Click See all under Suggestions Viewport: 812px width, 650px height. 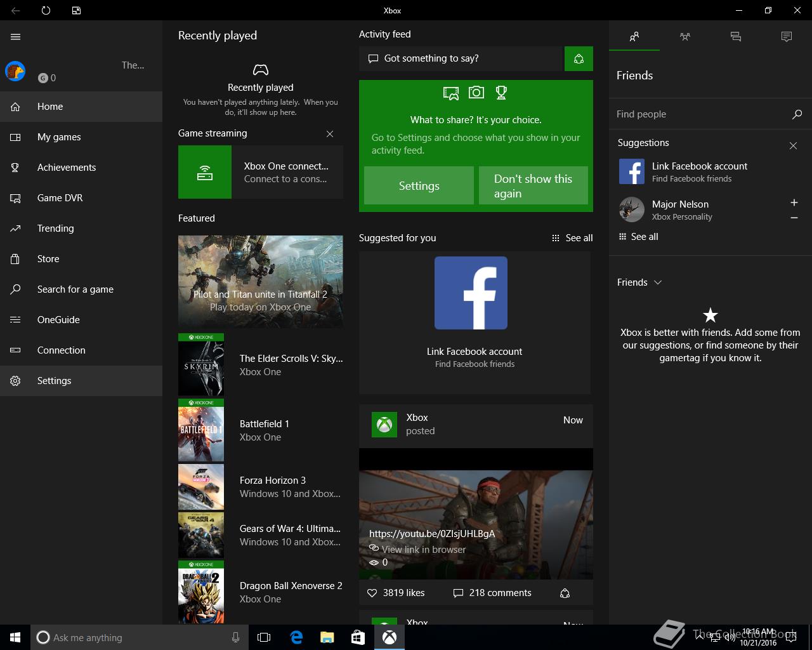(x=638, y=237)
